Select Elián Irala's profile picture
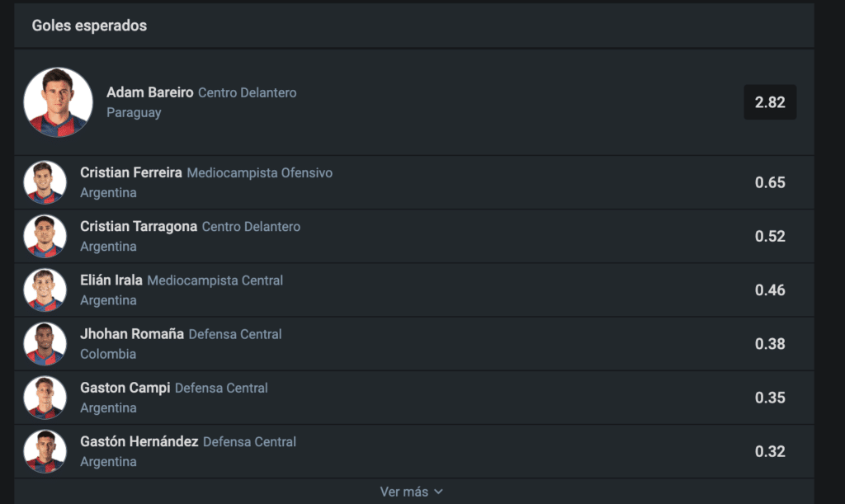 tap(45, 290)
